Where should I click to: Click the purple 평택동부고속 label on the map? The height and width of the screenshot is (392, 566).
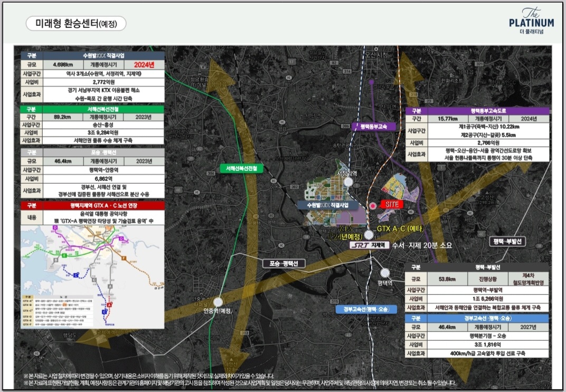(x=374, y=127)
